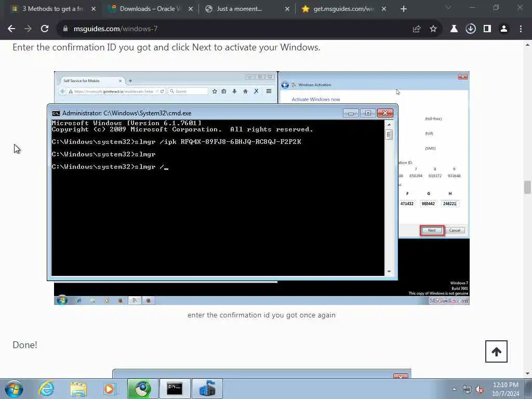Open the Chrome downloads icon

(x=471, y=29)
